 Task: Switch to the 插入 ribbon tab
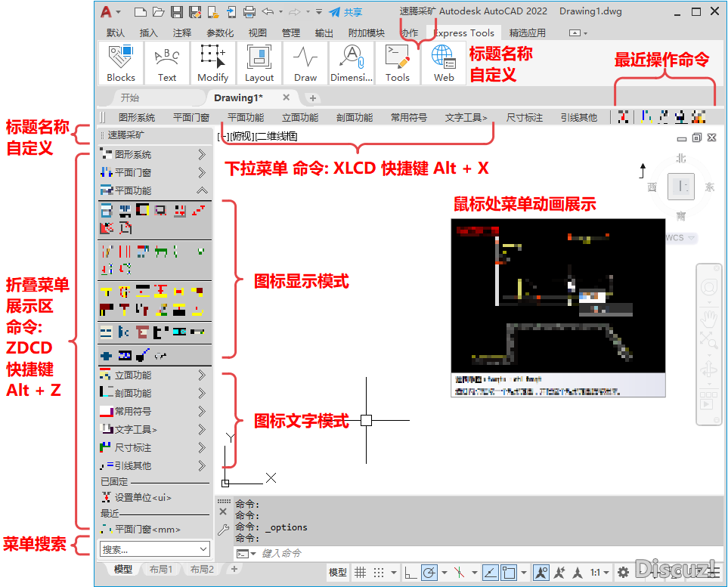pos(149,33)
